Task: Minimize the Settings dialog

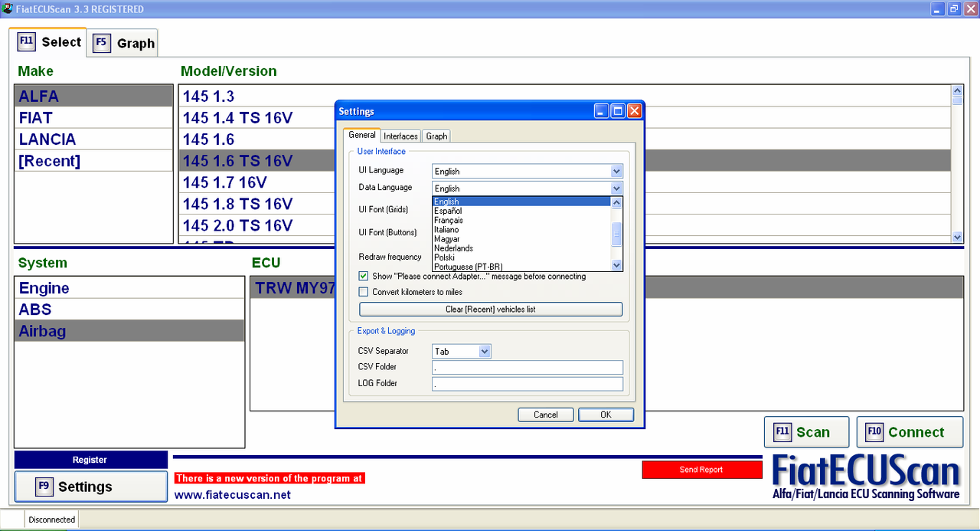Action: 603,111
